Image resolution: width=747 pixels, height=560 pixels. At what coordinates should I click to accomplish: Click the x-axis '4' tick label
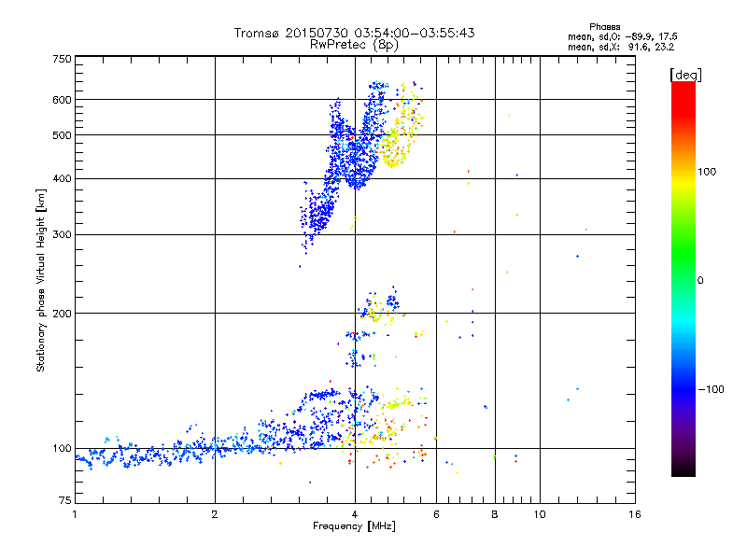click(x=355, y=514)
